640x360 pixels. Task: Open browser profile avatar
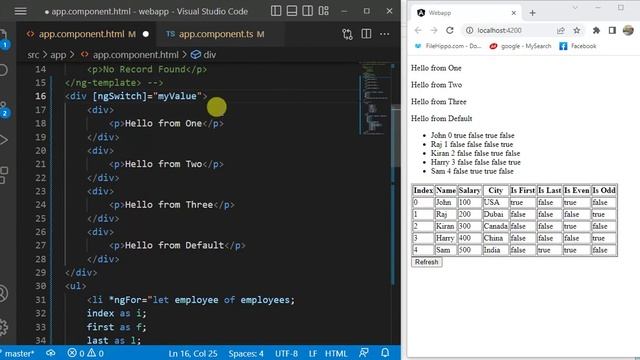[x=628, y=30]
